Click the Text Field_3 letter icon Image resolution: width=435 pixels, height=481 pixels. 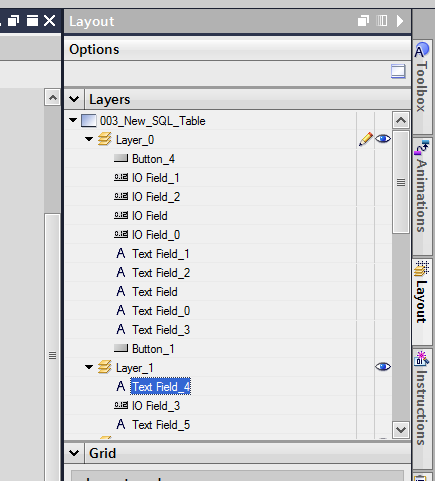(121, 329)
